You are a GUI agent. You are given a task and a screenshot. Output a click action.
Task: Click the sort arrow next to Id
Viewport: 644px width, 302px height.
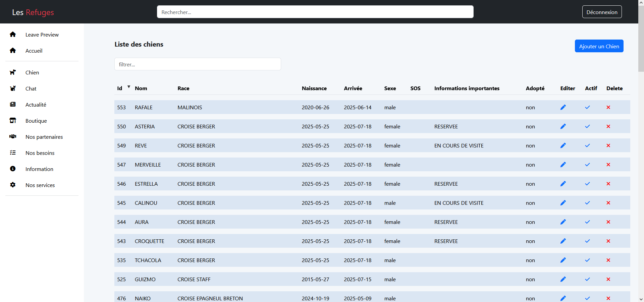tap(128, 87)
